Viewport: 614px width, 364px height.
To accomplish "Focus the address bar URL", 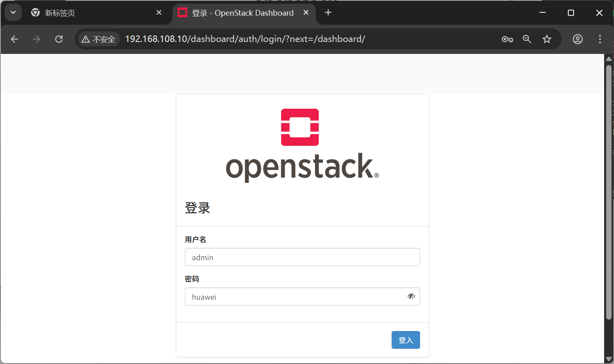I will pyautogui.click(x=245, y=39).
